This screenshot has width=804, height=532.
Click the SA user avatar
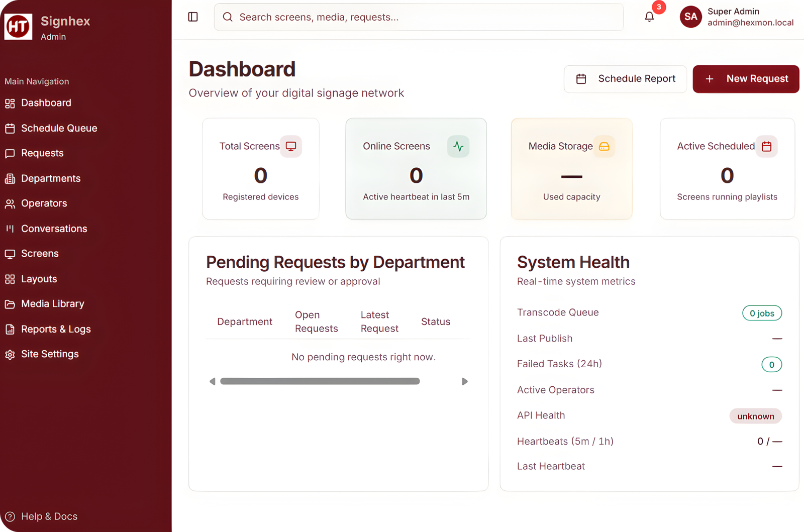[x=690, y=17]
